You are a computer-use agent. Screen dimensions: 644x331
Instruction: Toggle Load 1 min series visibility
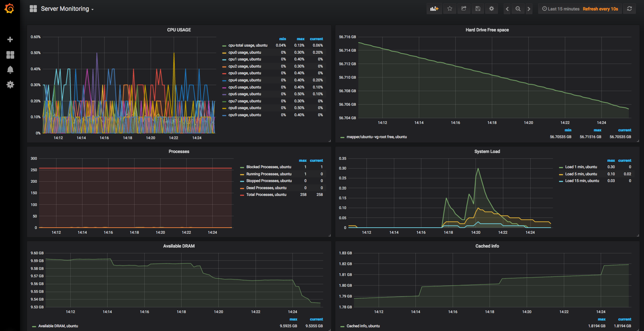pos(581,167)
